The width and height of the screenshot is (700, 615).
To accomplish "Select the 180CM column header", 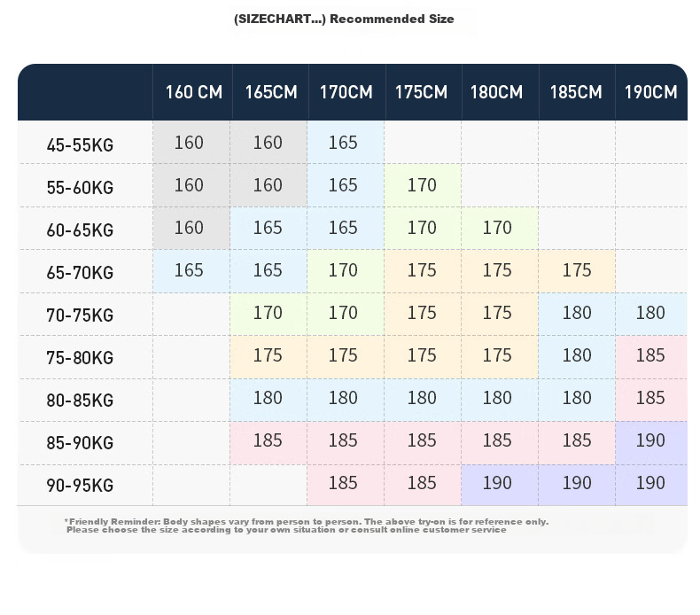I will tap(496, 92).
